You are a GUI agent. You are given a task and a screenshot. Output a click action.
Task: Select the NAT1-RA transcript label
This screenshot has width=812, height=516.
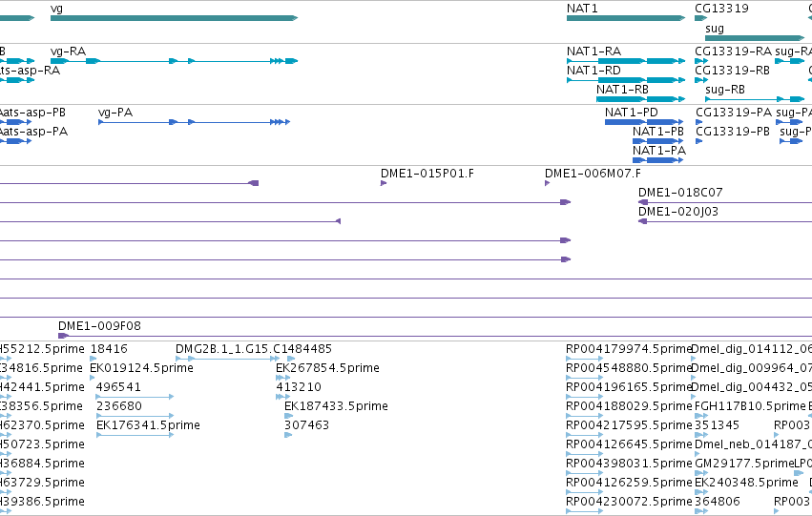pyautogui.click(x=593, y=52)
